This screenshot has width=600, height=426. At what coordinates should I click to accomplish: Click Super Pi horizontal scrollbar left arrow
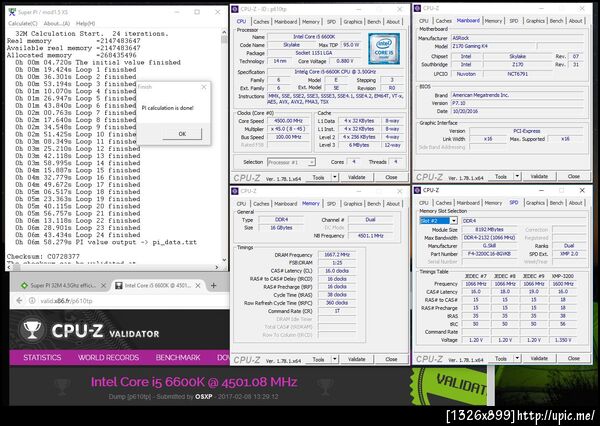point(9,267)
